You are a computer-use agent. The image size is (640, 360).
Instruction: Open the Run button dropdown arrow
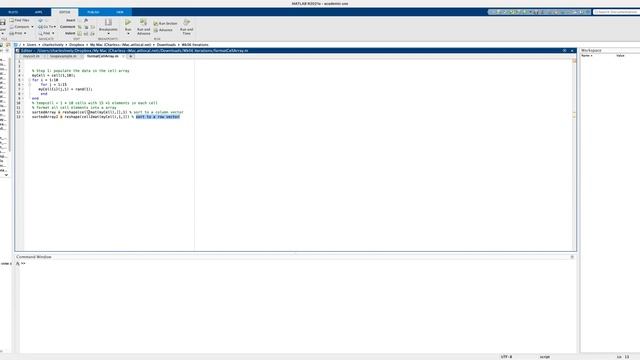[x=128, y=33]
